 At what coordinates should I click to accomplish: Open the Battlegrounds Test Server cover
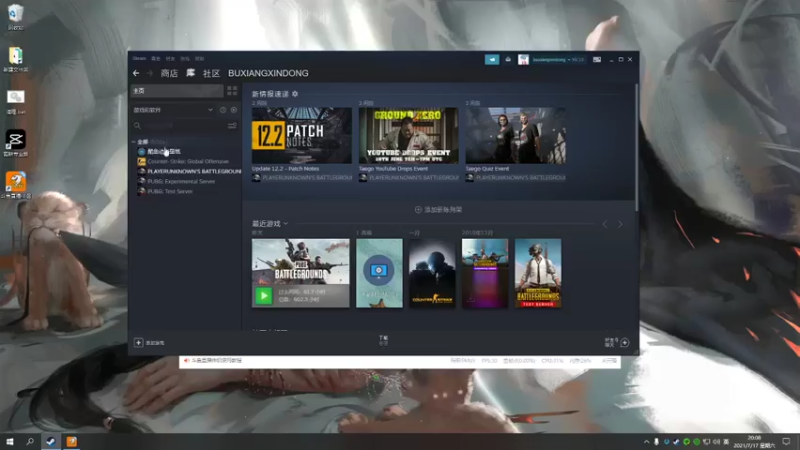coord(538,273)
